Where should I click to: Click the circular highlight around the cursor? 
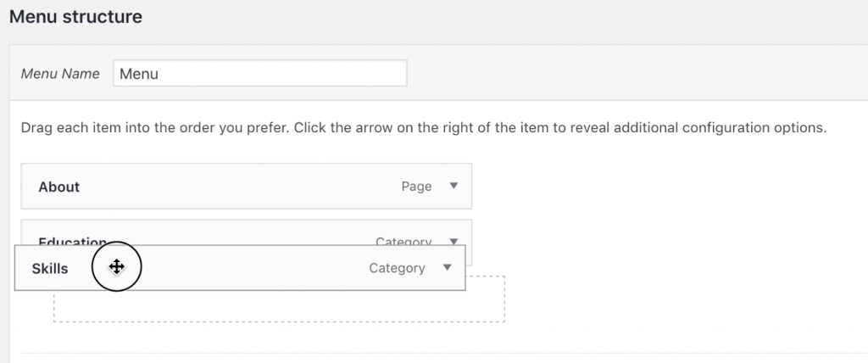click(x=116, y=266)
